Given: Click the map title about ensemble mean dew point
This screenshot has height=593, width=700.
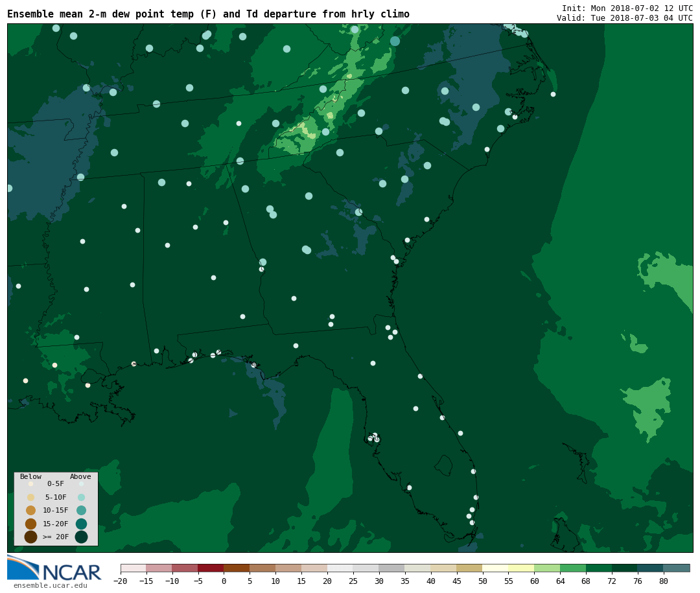Looking at the screenshot, I should [x=208, y=14].
